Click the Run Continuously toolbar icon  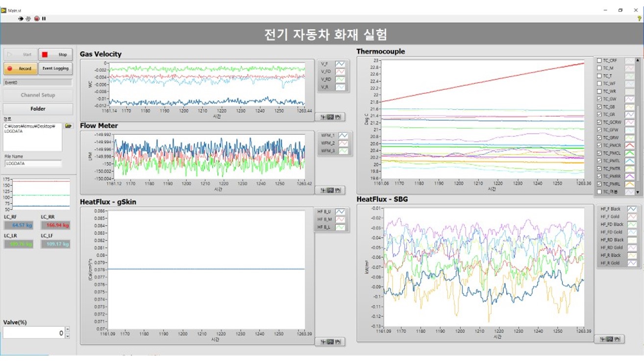tap(28, 19)
